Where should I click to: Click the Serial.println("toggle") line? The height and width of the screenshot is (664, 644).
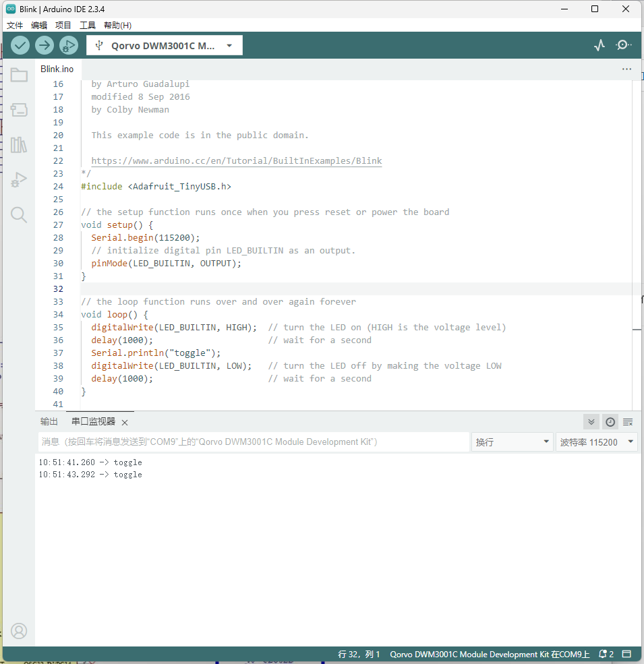tap(156, 353)
